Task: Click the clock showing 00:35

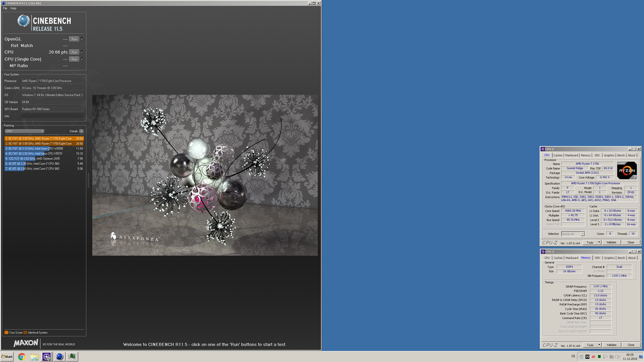Action: pyautogui.click(x=630, y=355)
